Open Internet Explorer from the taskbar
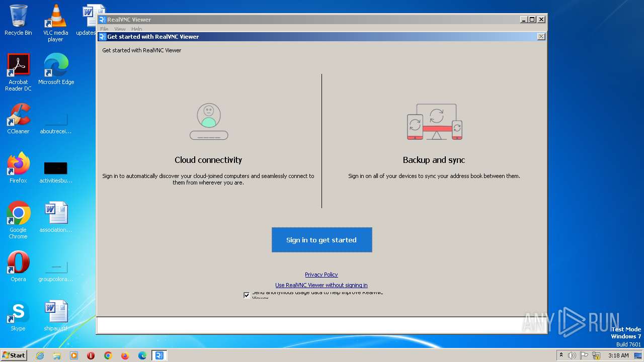This screenshot has height=362, width=644. pyautogui.click(x=40, y=355)
